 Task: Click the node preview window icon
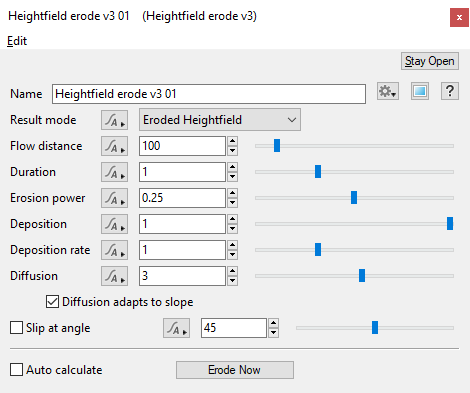coord(420,91)
